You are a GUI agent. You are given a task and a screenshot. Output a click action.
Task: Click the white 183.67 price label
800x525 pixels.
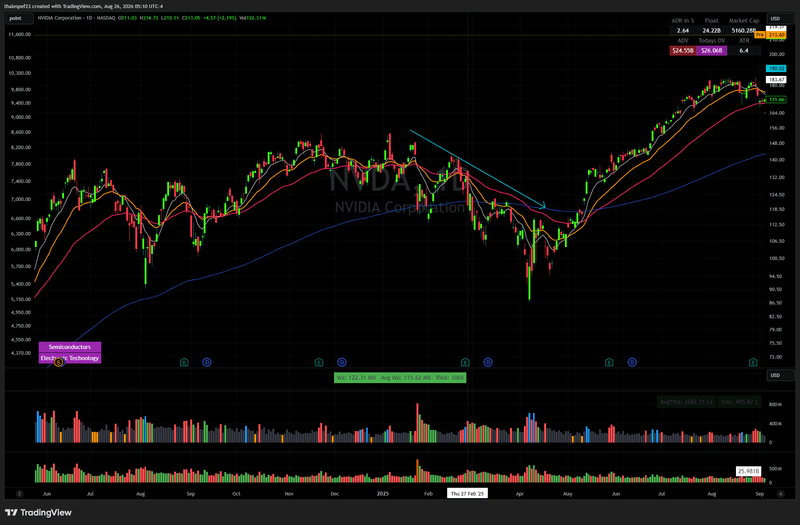(x=776, y=80)
